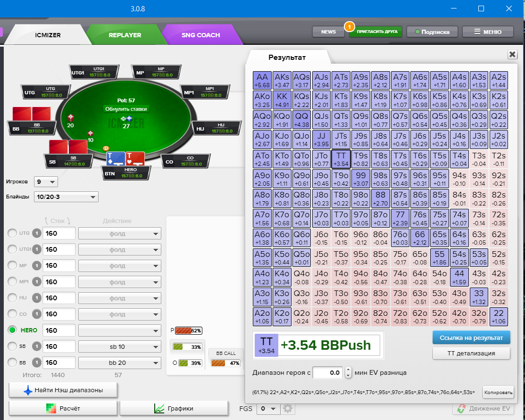525x420 pixels.
Task: Select the UTG radio button
Action: point(12,233)
